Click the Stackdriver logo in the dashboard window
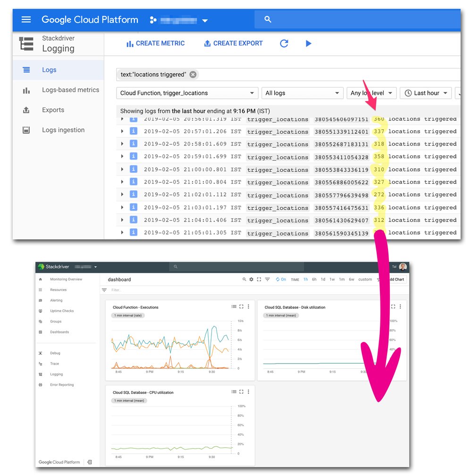 (x=54, y=266)
